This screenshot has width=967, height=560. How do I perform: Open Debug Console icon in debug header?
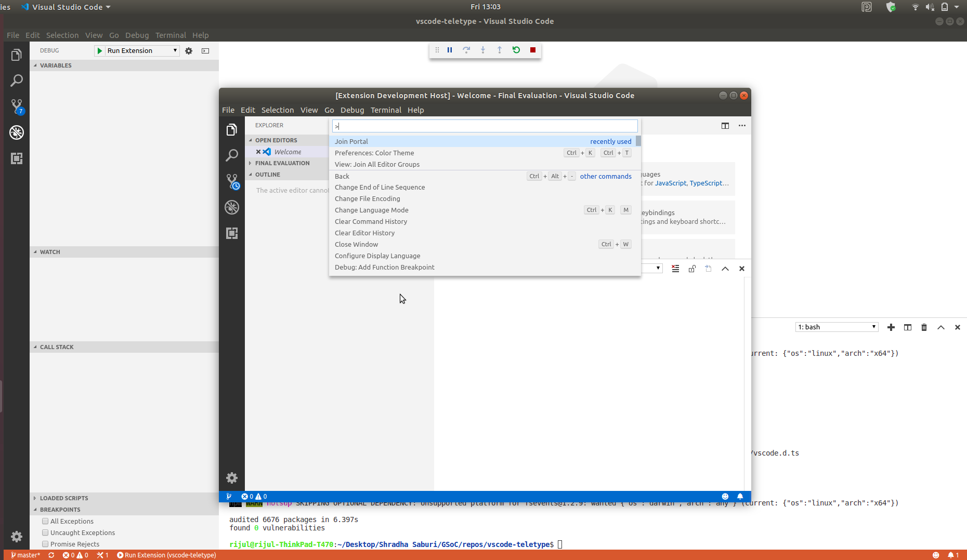pos(205,51)
